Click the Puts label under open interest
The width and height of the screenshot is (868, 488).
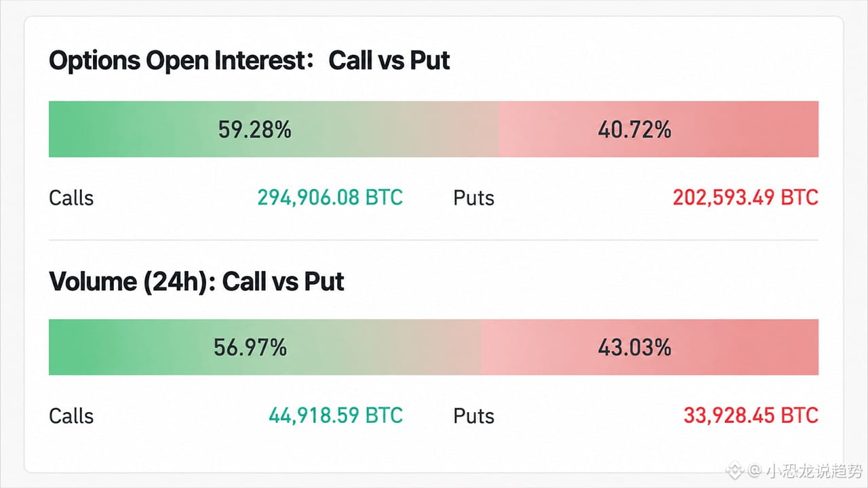tap(474, 198)
